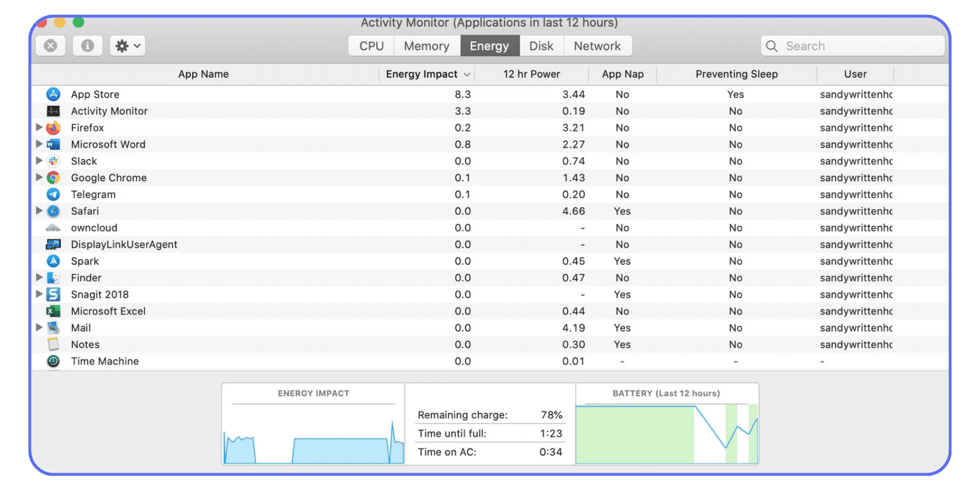Open the Network tab
The height and width of the screenshot is (489, 980).
click(598, 46)
